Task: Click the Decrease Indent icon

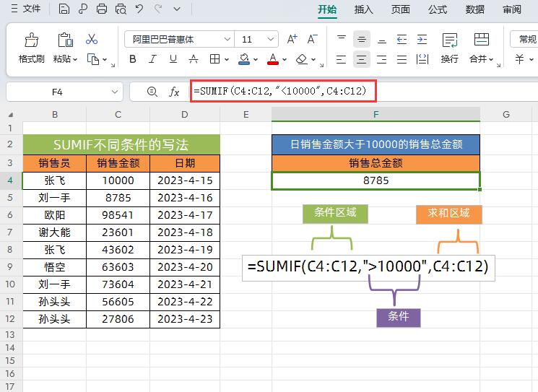Action: (402, 39)
